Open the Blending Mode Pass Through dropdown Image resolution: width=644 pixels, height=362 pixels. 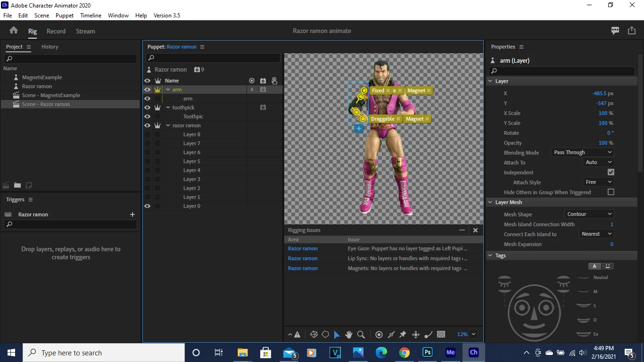[x=583, y=152]
